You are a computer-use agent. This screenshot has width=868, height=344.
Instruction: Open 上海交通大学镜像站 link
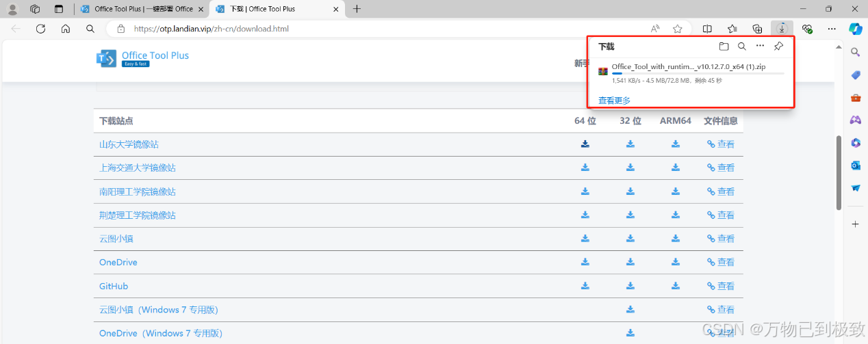pos(138,168)
